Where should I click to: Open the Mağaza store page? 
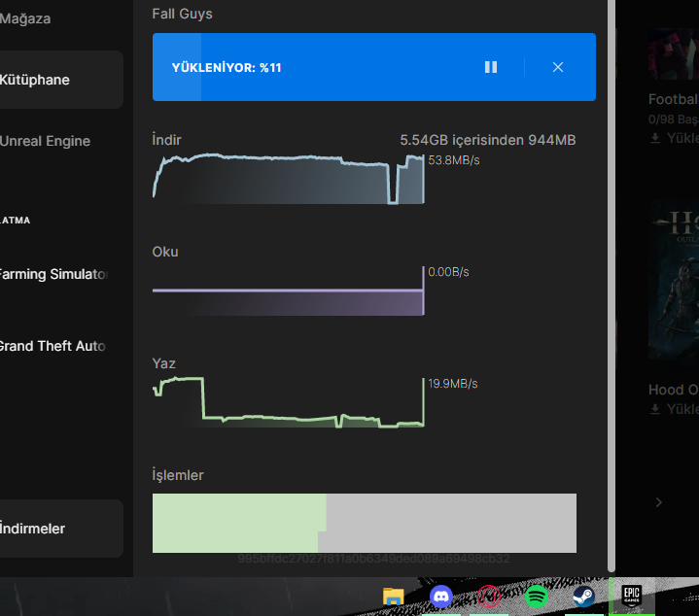(x=25, y=18)
